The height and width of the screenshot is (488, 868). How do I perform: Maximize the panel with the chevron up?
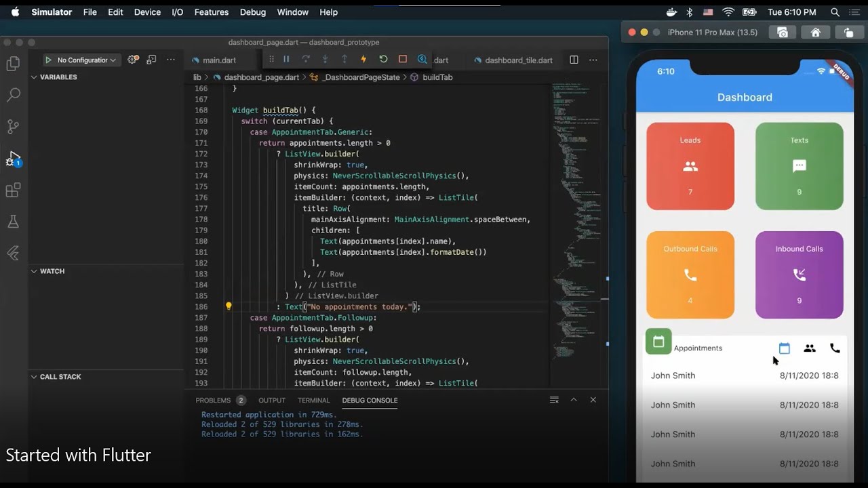[x=574, y=400]
